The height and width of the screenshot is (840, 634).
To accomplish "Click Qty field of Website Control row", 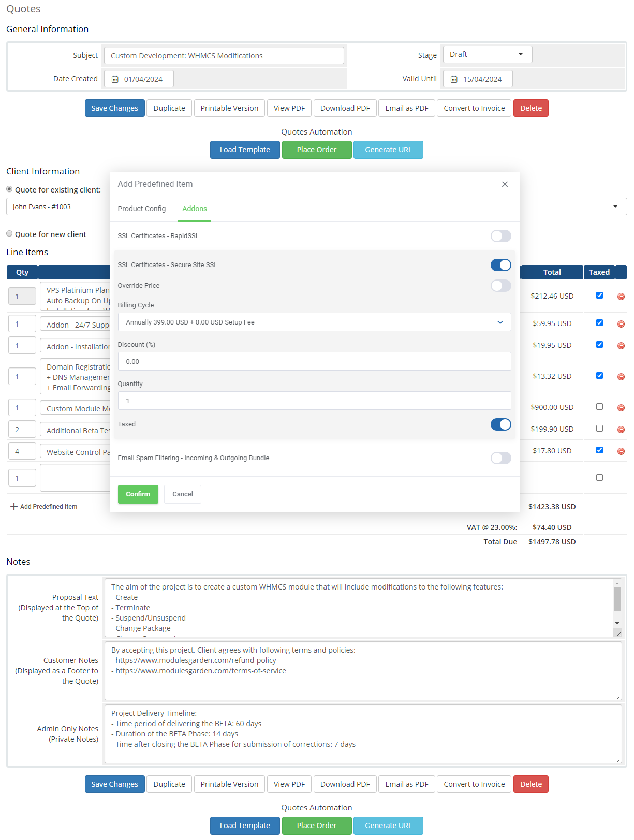I will coord(22,451).
